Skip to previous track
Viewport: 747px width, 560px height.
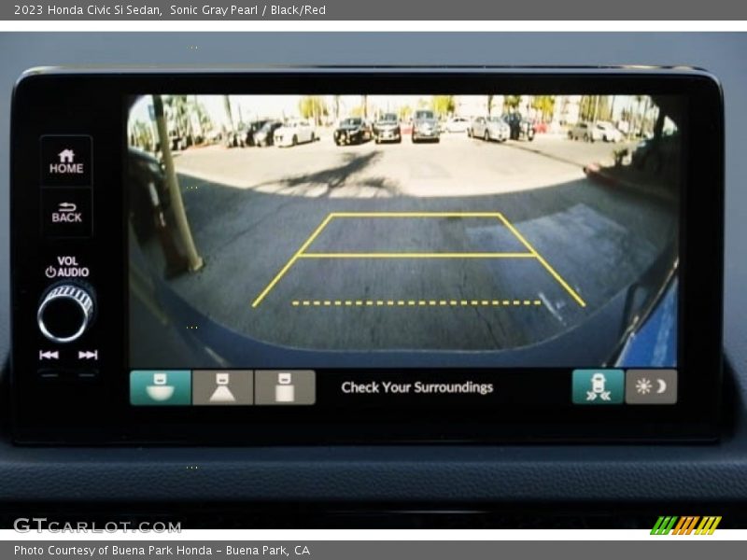(x=49, y=355)
